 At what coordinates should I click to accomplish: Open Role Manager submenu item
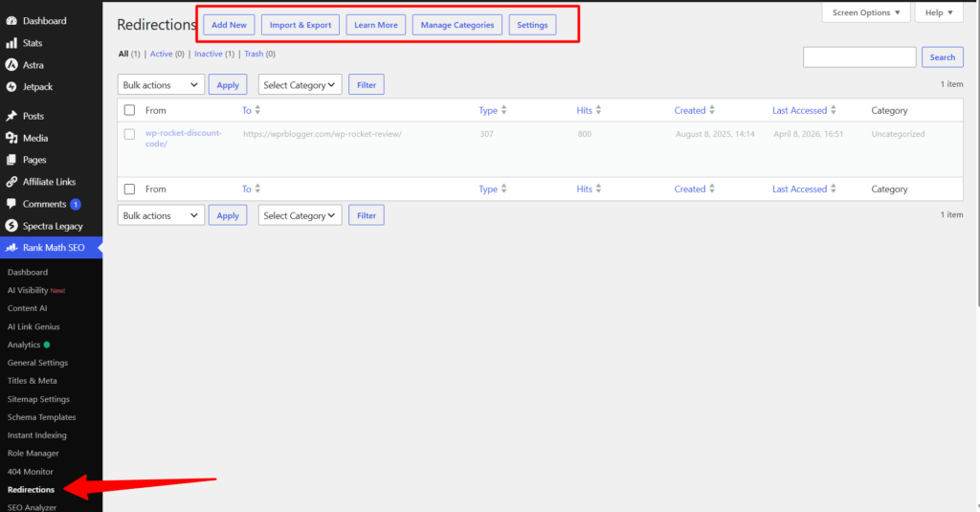point(33,454)
